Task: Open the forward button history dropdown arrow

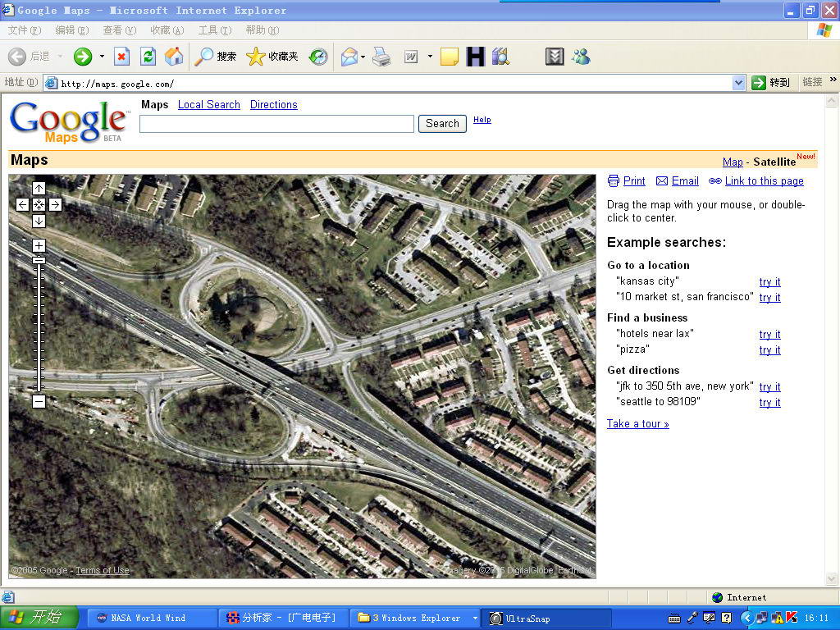Action: [102, 57]
